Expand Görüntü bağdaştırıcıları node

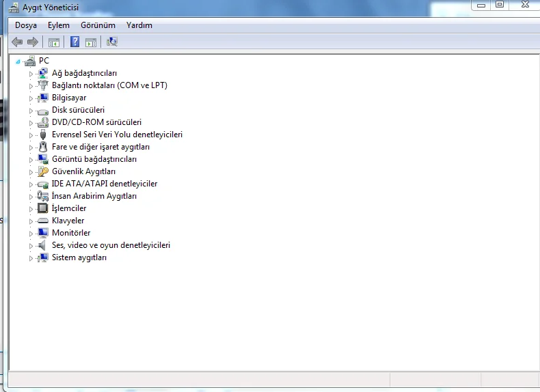(x=31, y=160)
